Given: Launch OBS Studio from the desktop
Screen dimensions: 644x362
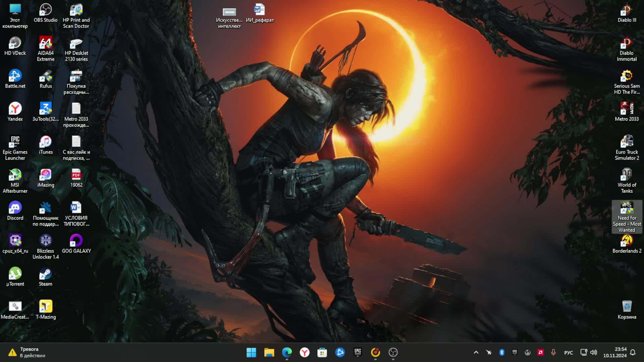Looking at the screenshot, I should click(x=46, y=13).
